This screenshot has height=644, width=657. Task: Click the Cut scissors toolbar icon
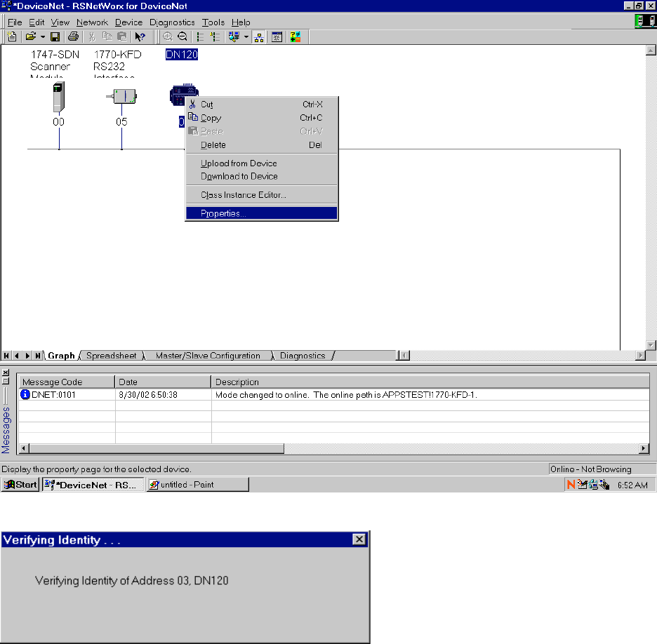[92, 37]
